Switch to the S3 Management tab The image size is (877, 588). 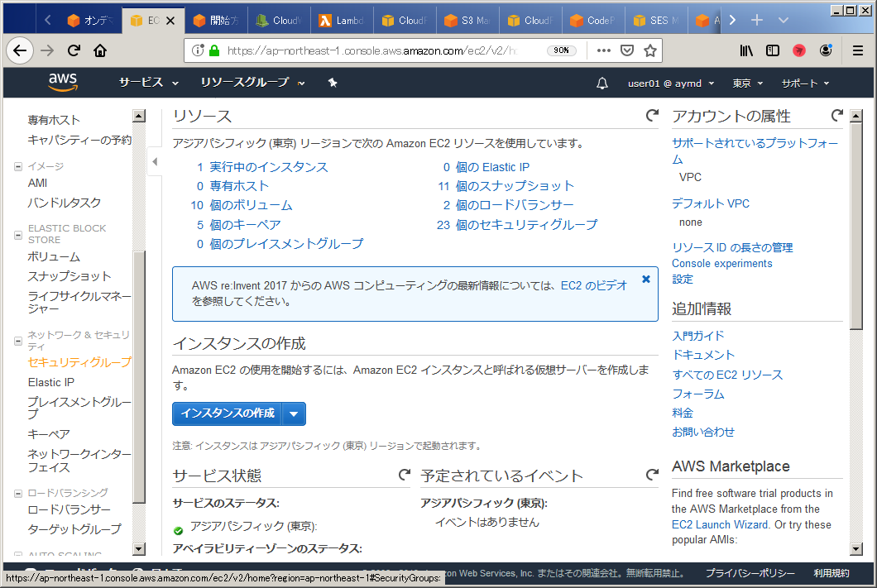click(x=467, y=21)
